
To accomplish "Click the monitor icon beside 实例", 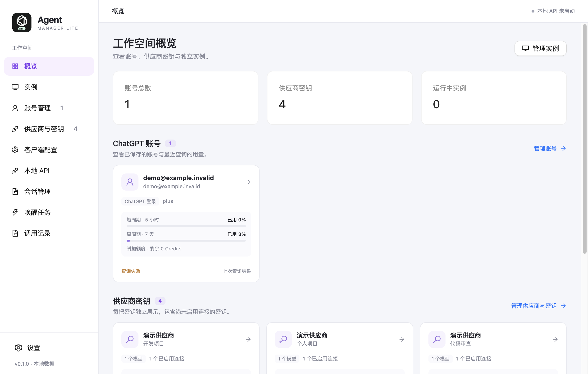I will pos(15,87).
